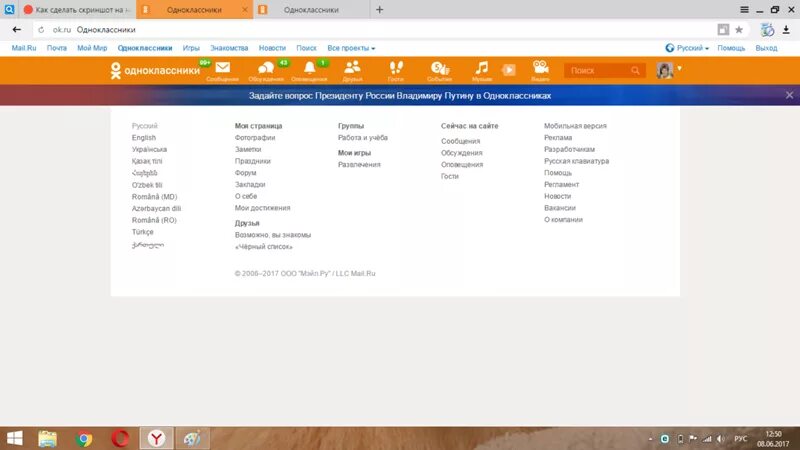Click the Одноклассники logo in orange bar
The width and height of the screenshot is (800, 450).
point(155,70)
